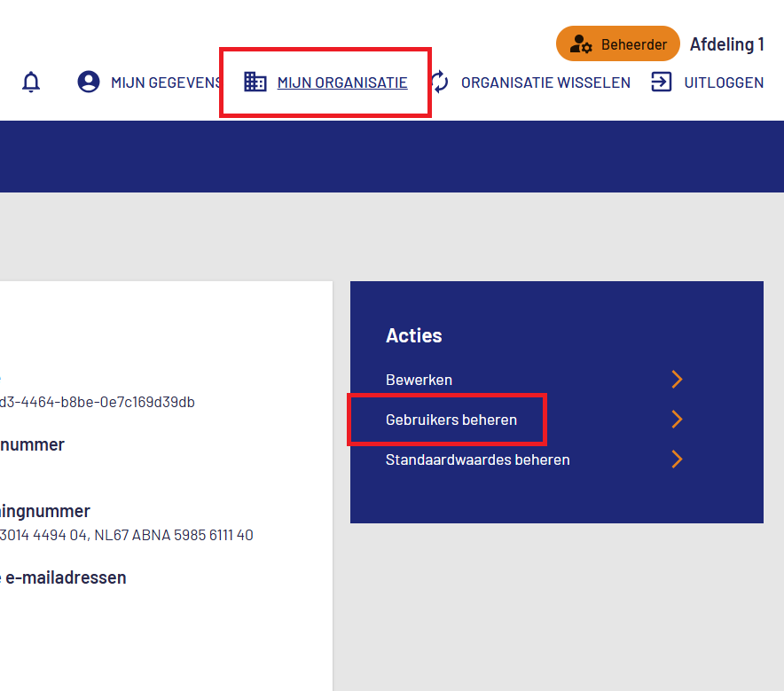Click the logout door-arrow icon
This screenshot has width=784, height=691.
tap(662, 82)
